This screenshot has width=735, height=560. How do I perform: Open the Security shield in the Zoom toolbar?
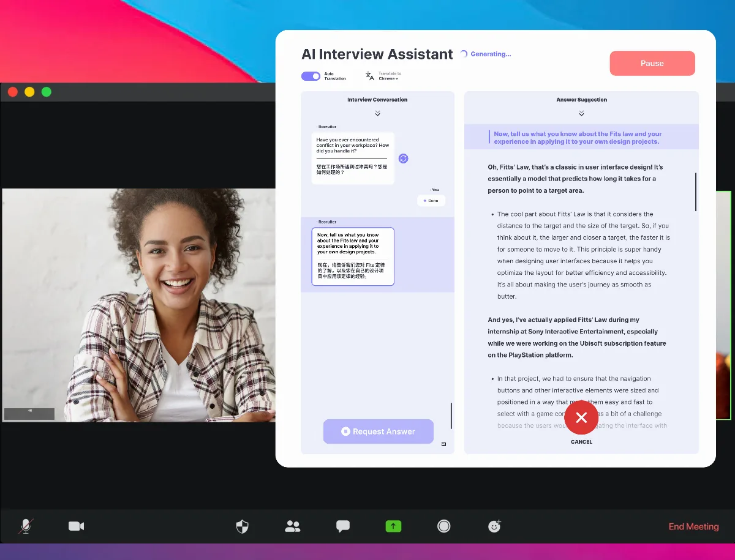point(243,526)
